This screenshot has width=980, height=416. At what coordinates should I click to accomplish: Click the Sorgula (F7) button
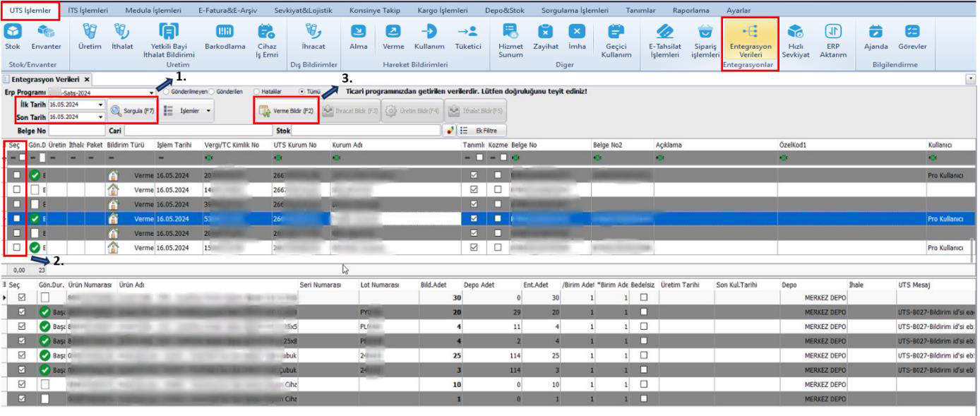(x=133, y=110)
